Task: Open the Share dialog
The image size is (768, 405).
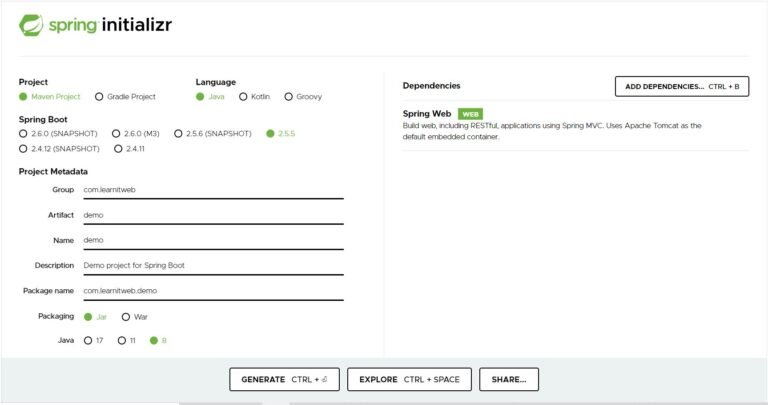Action: tap(509, 380)
